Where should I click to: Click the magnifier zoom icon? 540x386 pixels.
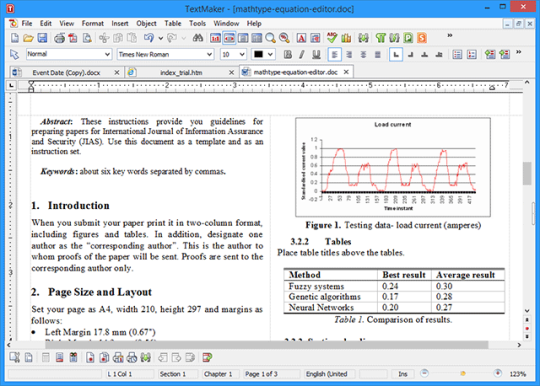(x=270, y=38)
